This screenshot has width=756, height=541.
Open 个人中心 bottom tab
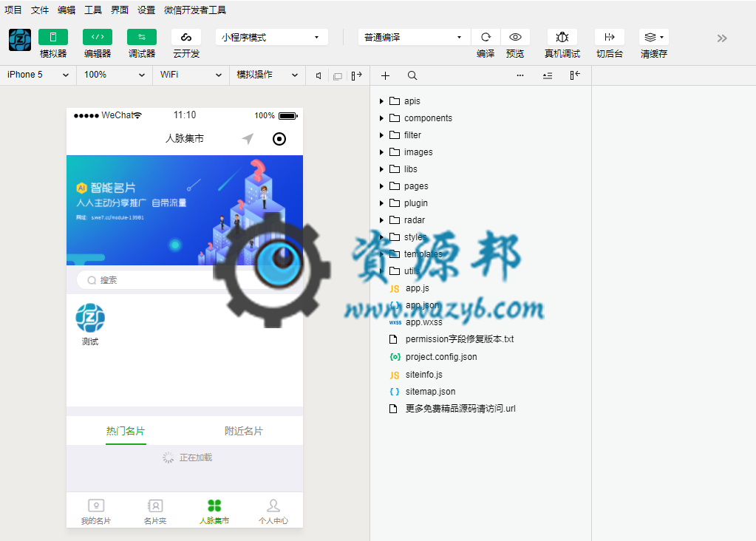(x=273, y=511)
